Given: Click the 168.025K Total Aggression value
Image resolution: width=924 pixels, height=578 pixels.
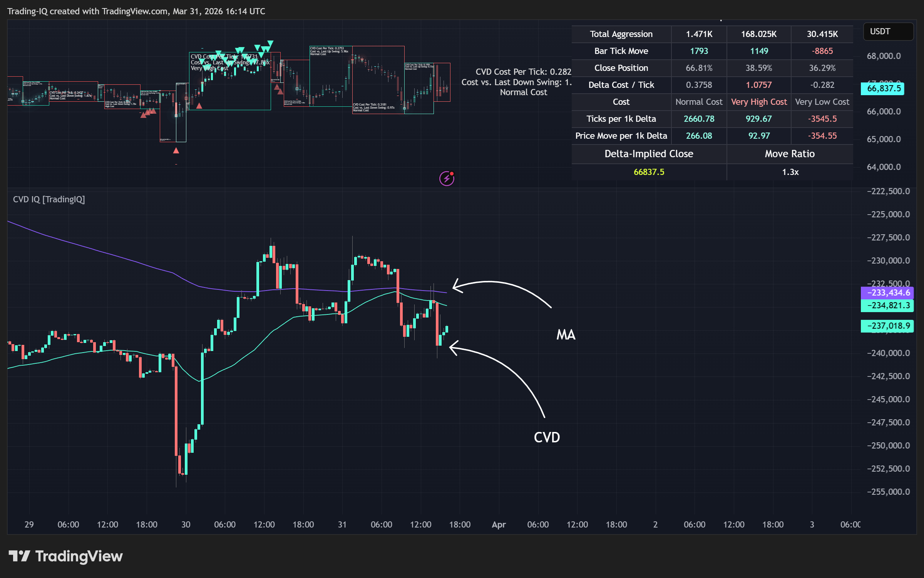Looking at the screenshot, I should click(758, 34).
